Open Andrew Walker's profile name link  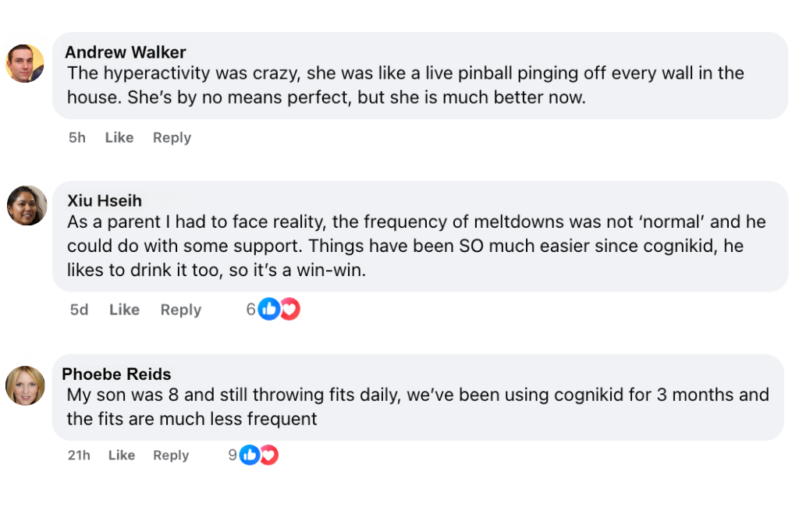125,52
